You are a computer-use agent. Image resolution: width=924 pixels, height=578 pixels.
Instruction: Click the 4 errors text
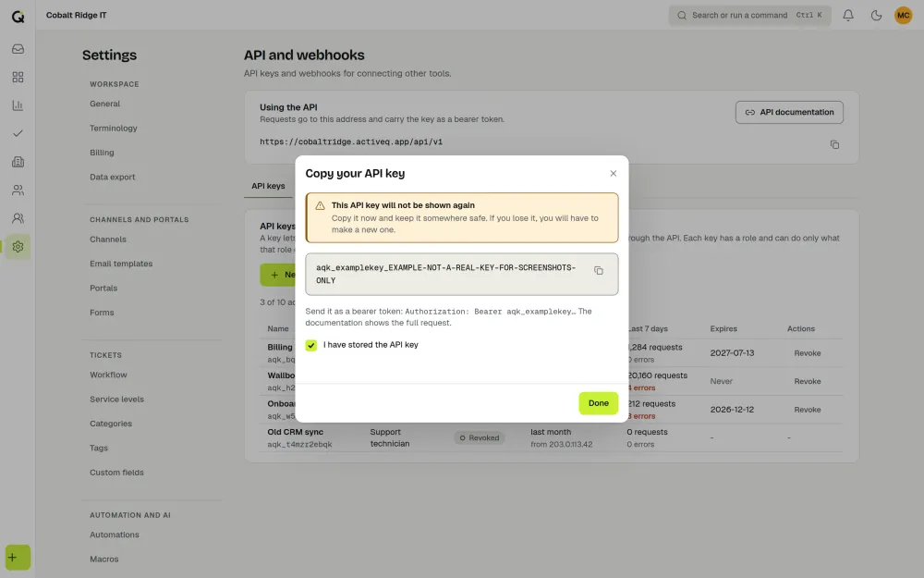(x=641, y=388)
